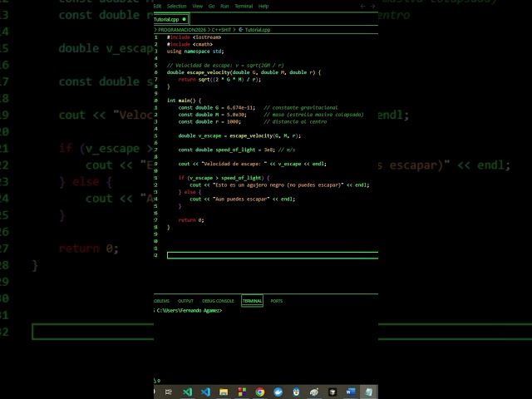Open the Run menu

224,6
